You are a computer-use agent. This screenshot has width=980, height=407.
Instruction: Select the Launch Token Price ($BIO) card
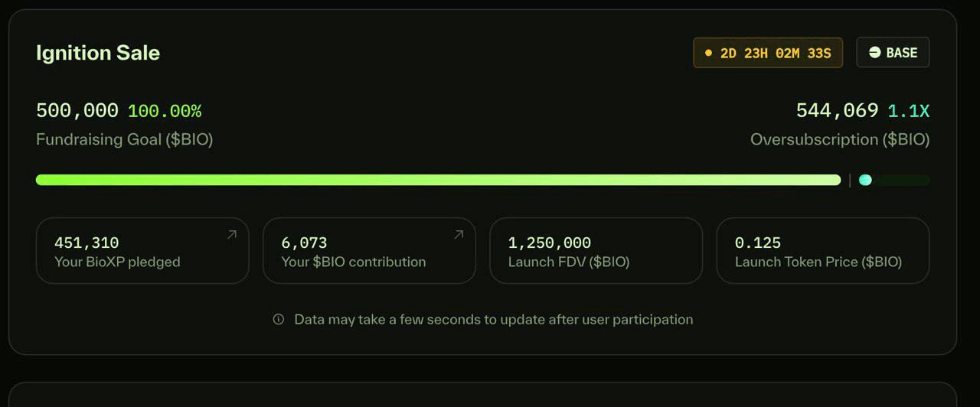click(823, 251)
